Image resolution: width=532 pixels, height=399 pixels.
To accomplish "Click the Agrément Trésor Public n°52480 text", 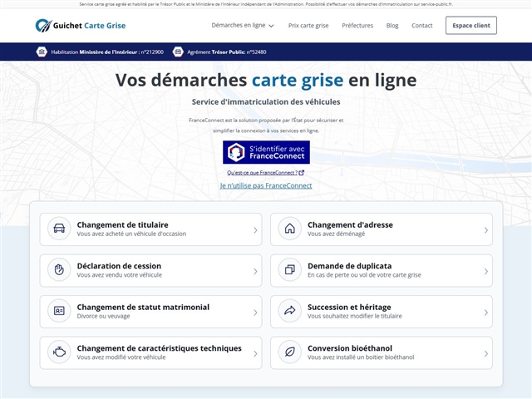I will click(227, 52).
